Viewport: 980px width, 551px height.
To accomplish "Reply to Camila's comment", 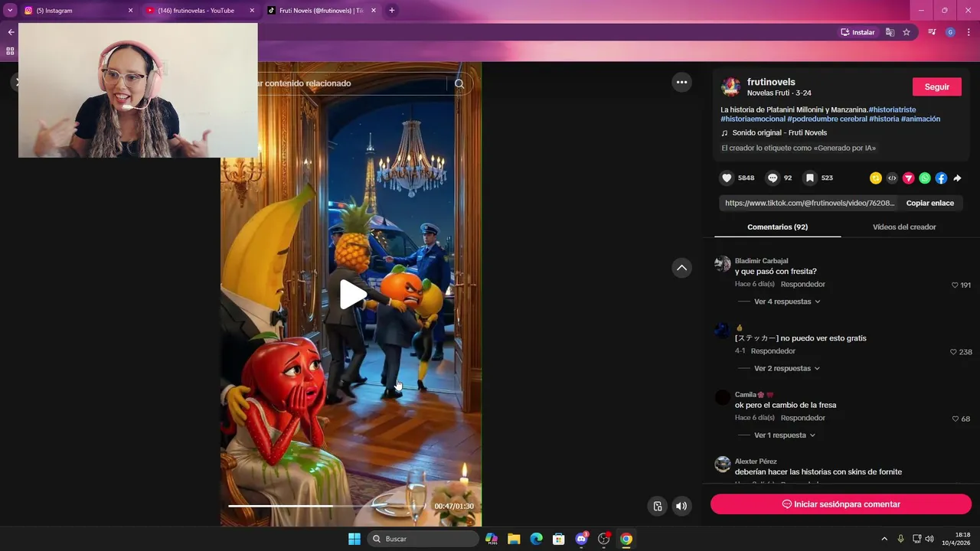I will point(802,418).
